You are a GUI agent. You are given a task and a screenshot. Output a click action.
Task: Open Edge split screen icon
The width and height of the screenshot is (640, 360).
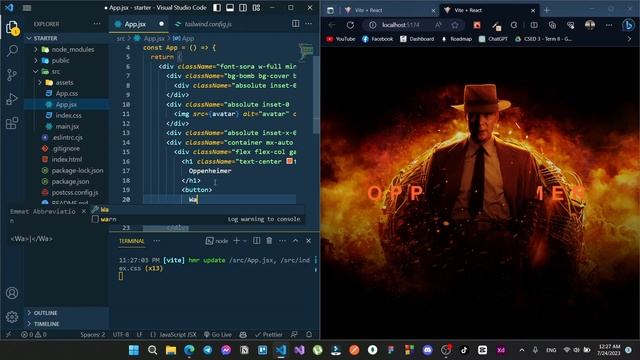pos(534,25)
